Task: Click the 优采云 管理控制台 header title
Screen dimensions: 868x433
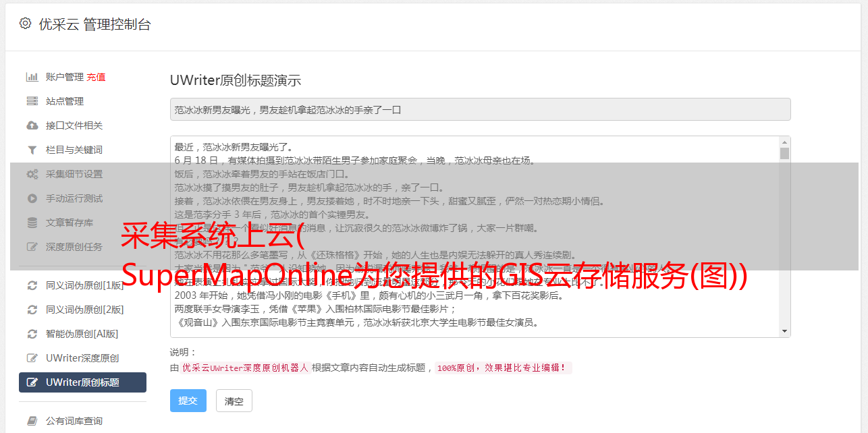Action: coord(94,24)
